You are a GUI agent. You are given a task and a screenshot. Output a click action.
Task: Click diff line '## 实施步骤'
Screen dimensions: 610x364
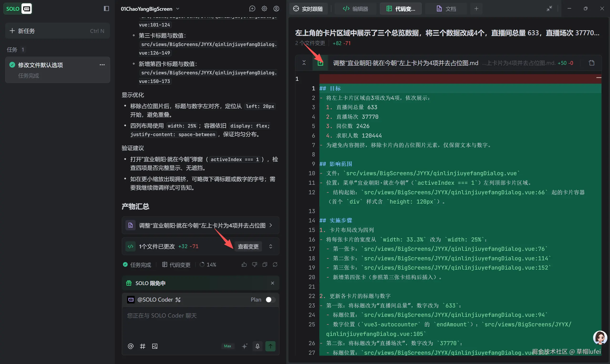click(x=336, y=220)
